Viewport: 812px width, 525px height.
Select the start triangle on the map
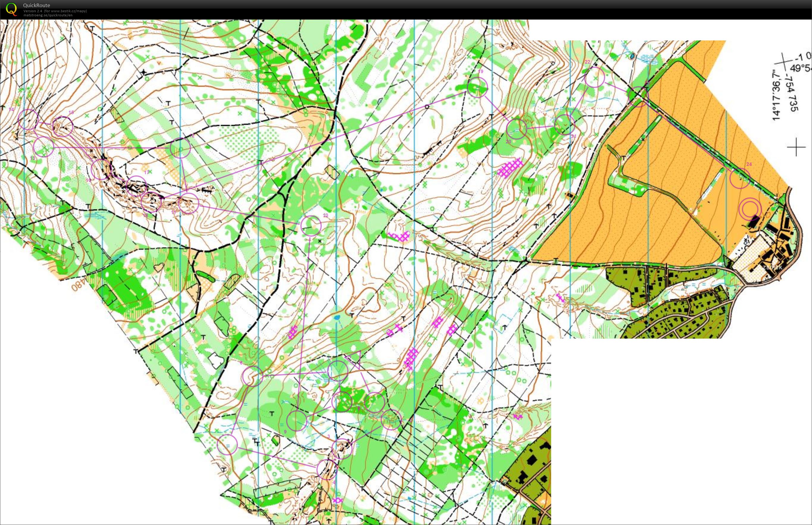tap(354, 359)
